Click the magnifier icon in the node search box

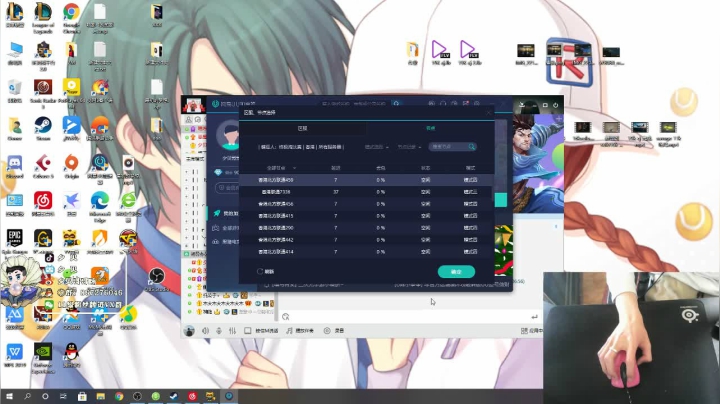(472, 147)
